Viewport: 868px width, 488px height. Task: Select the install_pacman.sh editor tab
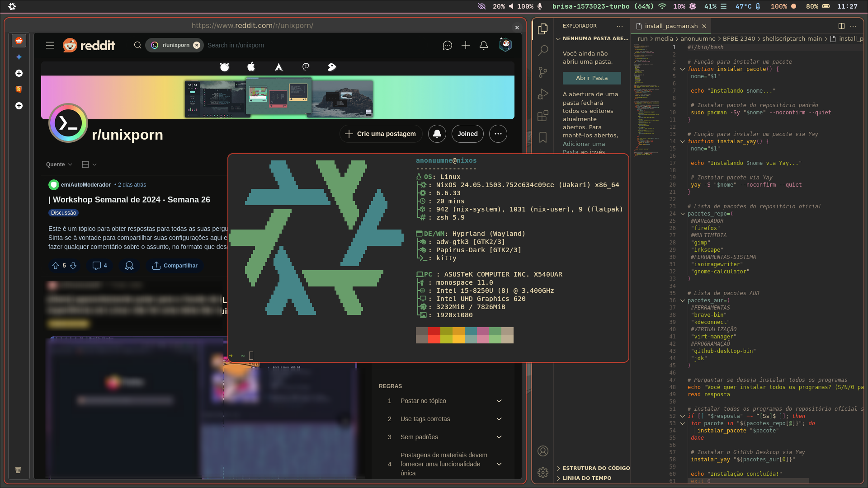pos(671,26)
